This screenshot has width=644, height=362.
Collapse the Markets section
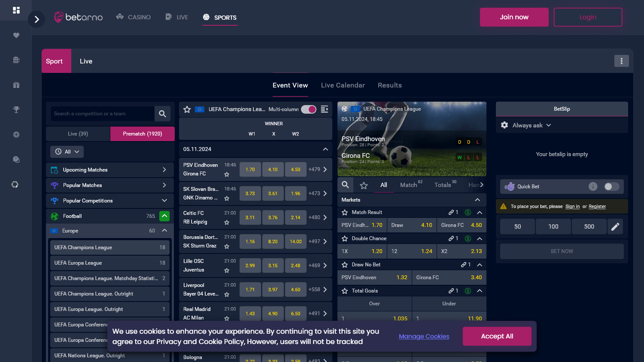(x=477, y=200)
